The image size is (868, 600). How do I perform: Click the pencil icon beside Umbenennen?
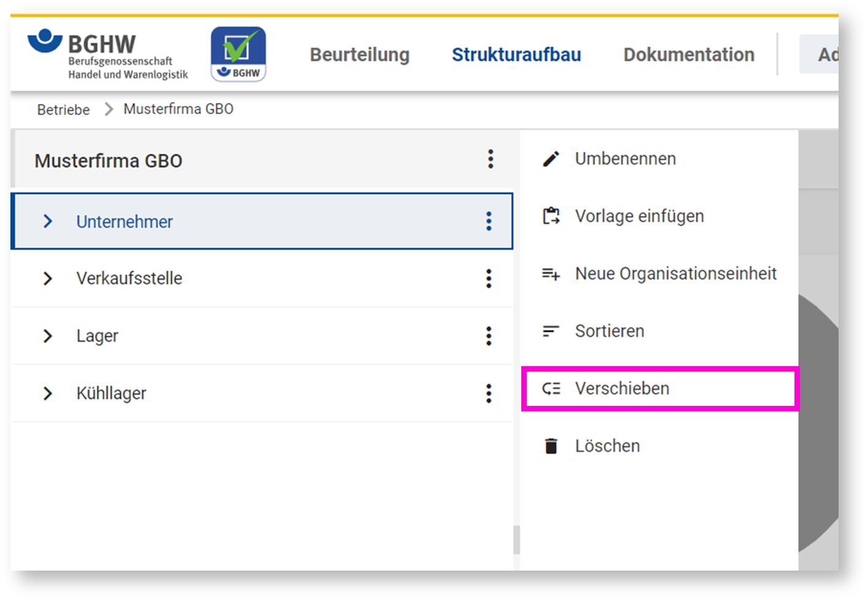click(551, 159)
